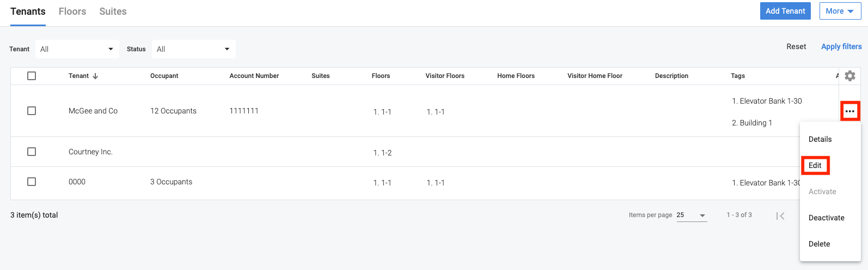The width and height of the screenshot is (868, 270).
Task: Open the More button dropdown arrow
Action: point(850,11)
